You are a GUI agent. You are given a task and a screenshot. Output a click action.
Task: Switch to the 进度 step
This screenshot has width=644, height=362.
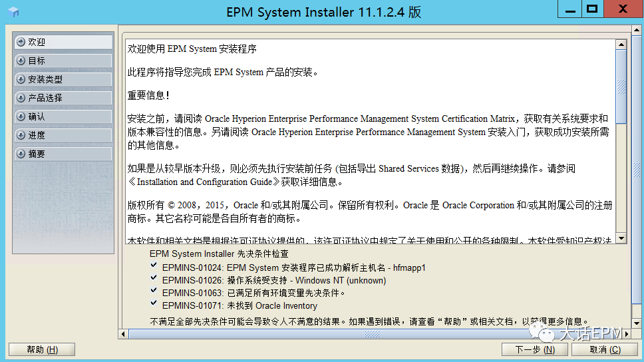63,135
